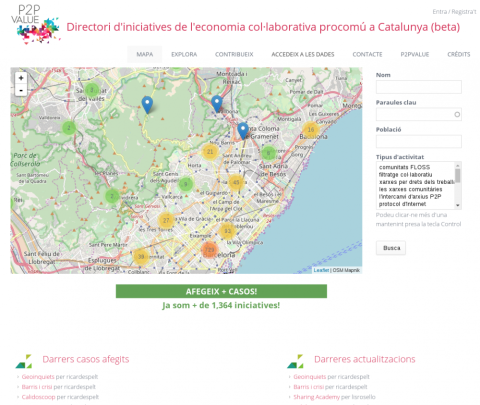This screenshot has height=405, width=480.
Task: Select the blue pin near Santa Coloma de Gramenet
Action: click(243, 131)
